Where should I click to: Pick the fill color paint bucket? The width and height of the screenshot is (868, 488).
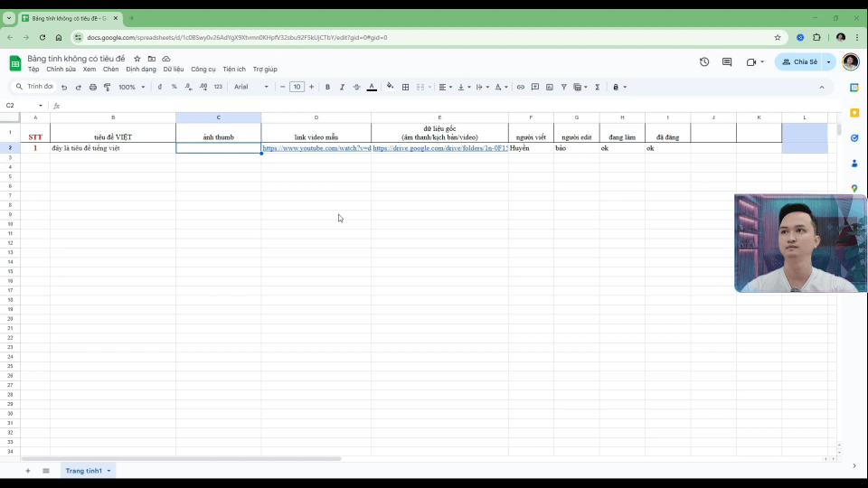390,88
